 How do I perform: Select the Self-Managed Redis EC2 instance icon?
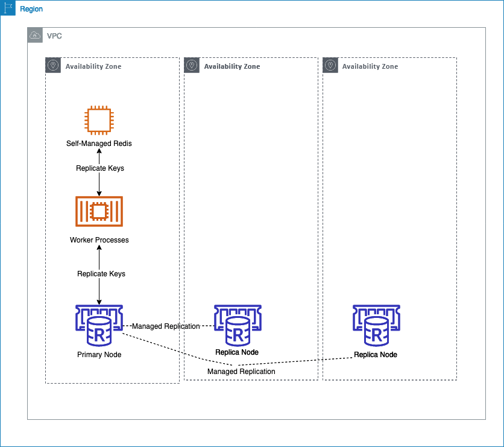click(99, 120)
